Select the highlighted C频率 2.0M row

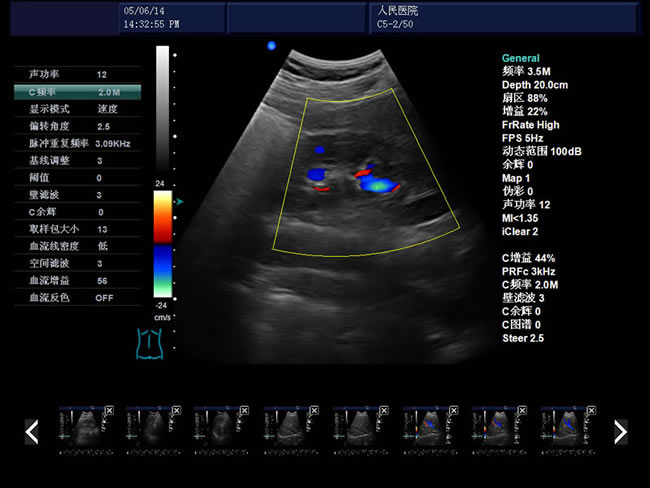(78, 92)
